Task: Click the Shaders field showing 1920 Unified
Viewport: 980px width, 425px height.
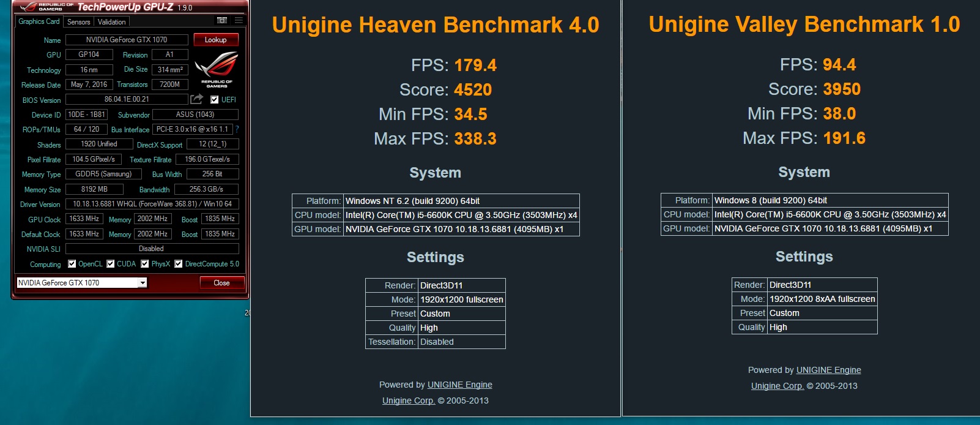Action: click(99, 144)
